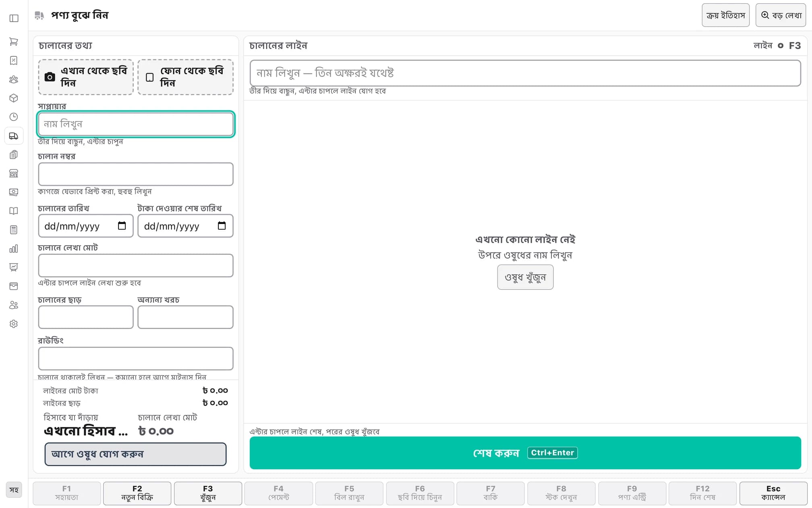Select F2 'নতুন বিক্রি' shortcut key
812x508 pixels.
tap(137, 493)
